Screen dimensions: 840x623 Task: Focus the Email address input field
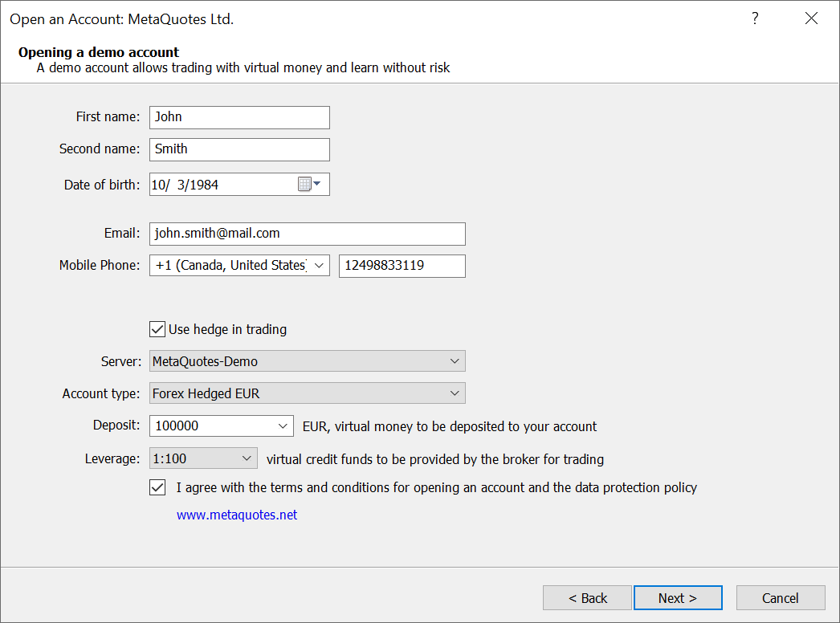[x=307, y=233]
